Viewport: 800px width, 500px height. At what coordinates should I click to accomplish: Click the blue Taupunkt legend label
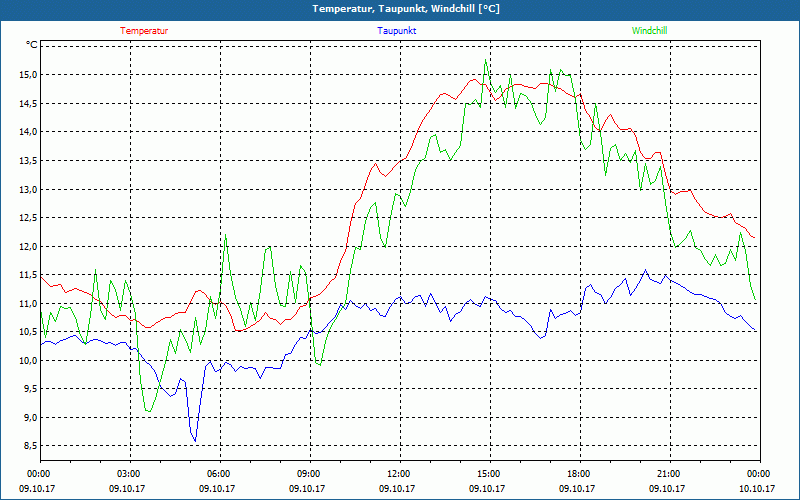tap(396, 31)
